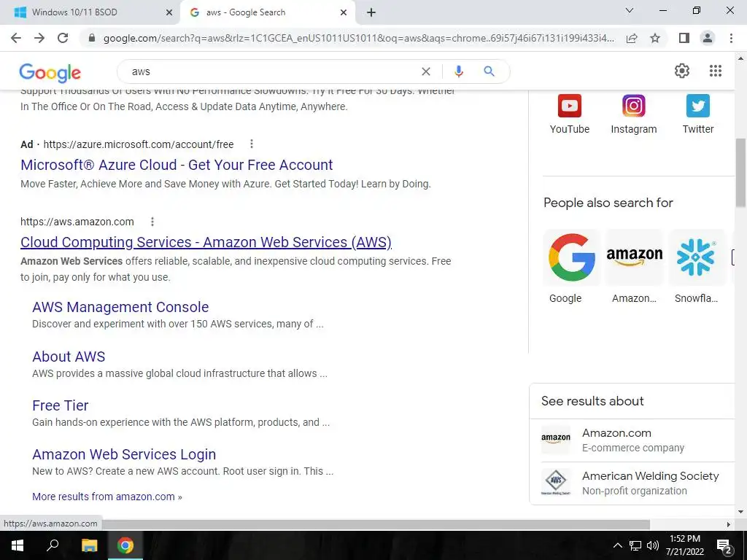The width and height of the screenshot is (747, 560).
Task: Close the aws Google Search tab
Action: pyautogui.click(x=344, y=12)
